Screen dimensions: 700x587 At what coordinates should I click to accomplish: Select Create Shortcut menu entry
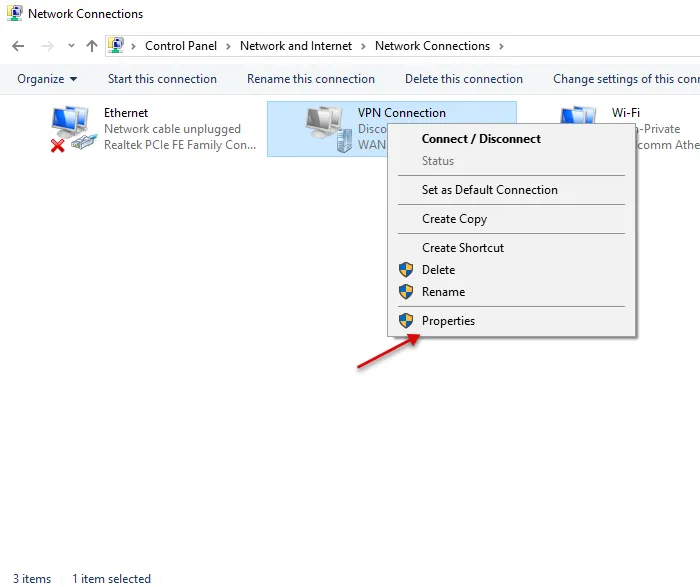[462, 248]
